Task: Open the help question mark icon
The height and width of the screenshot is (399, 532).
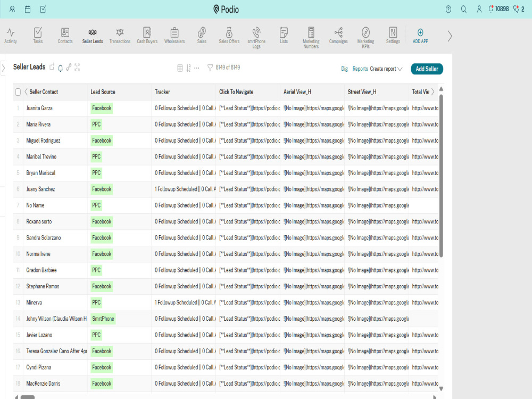Action: point(448,10)
